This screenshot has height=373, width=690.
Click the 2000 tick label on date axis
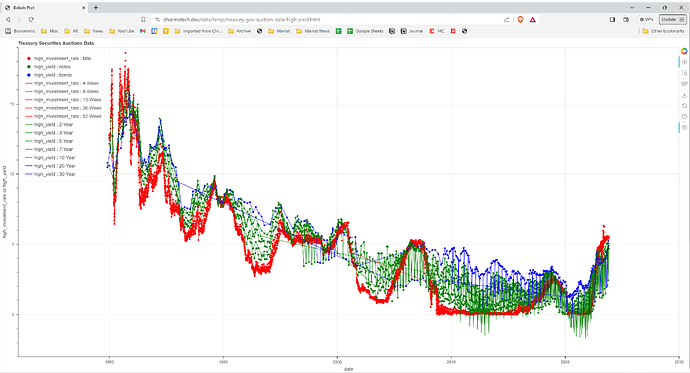click(x=337, y=362)
